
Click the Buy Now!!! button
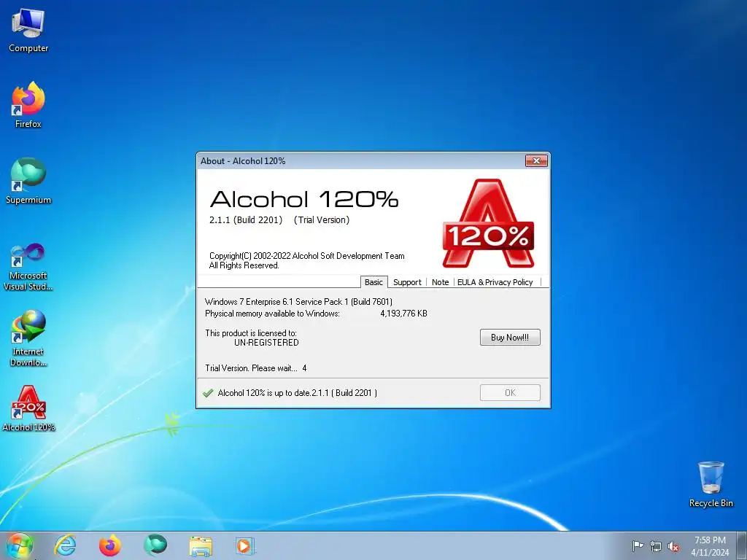(x=510, y=337)
